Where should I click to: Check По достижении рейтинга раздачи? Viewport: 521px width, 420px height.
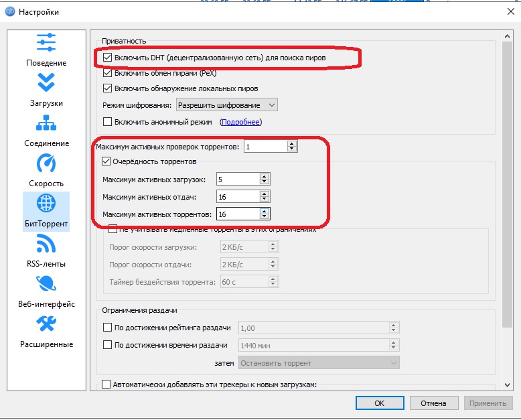108,328
